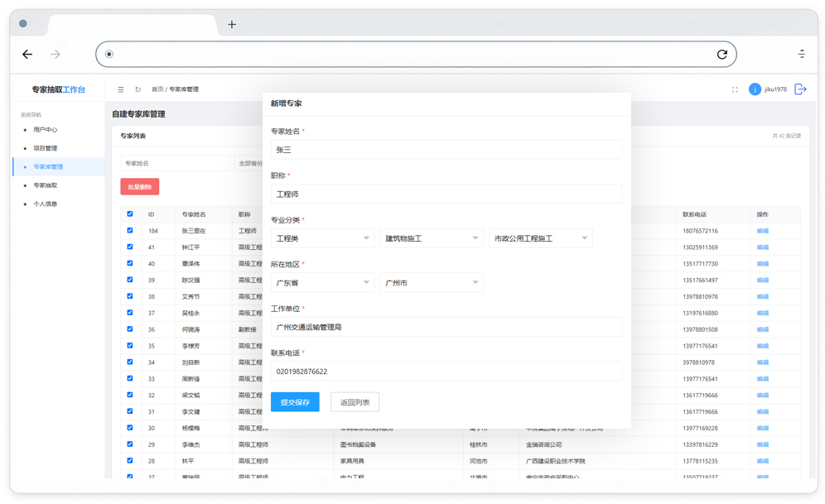Reload the page from the address bar
The image size is (825, 504).
[x=722, y=54]
